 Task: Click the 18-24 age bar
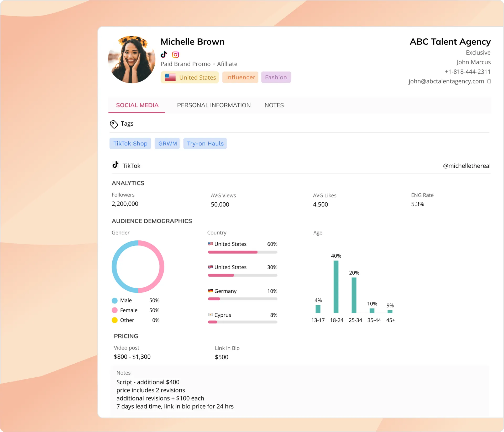[336, 286]
